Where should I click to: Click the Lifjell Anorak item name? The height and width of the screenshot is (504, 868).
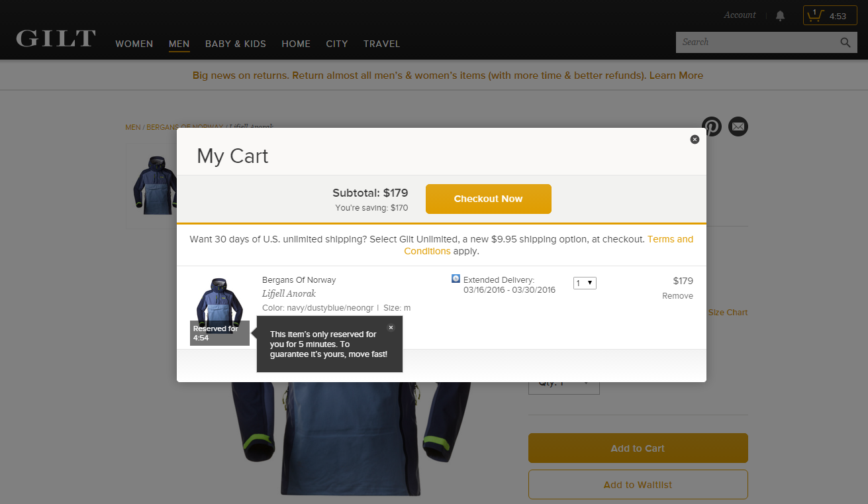click(x=289, y=293)
